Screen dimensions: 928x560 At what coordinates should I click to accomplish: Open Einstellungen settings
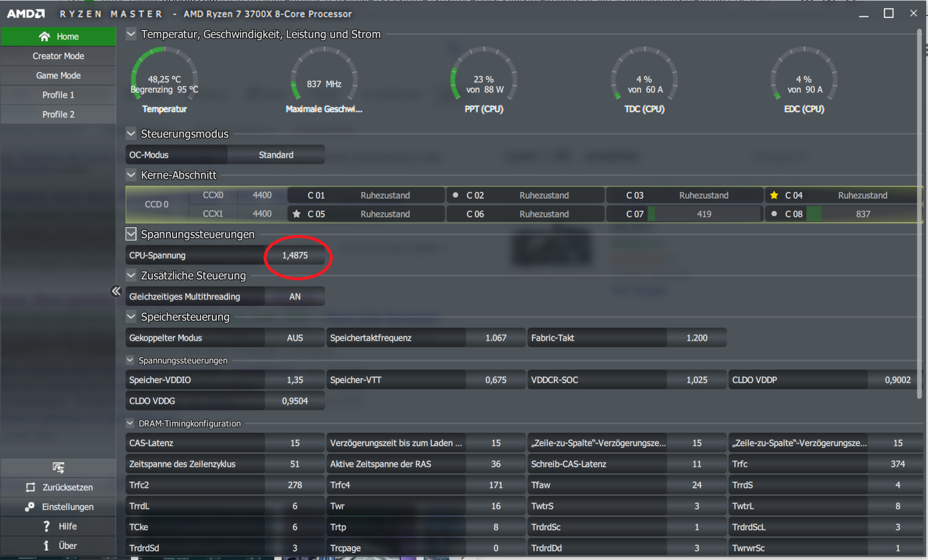click(58, 506)
